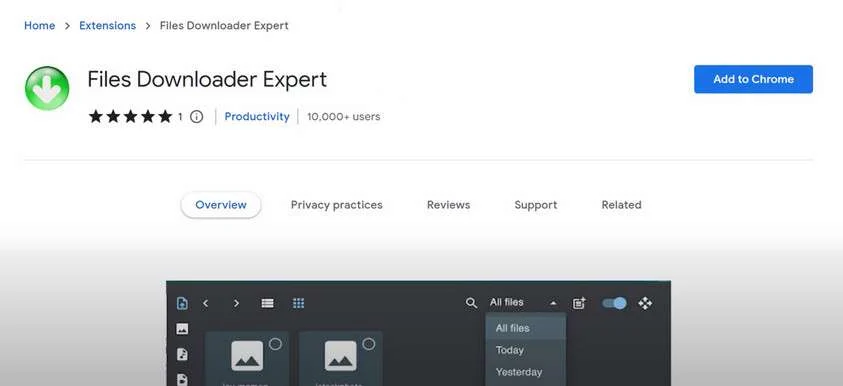843x386 pixels.
Task: Open the Productivity category link
Action: coord(257,117)
